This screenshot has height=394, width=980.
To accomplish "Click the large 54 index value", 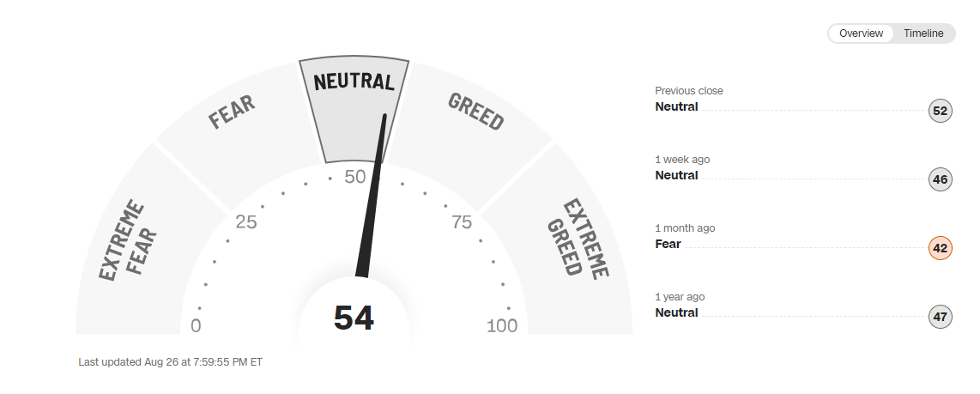I will coord(354,318).
